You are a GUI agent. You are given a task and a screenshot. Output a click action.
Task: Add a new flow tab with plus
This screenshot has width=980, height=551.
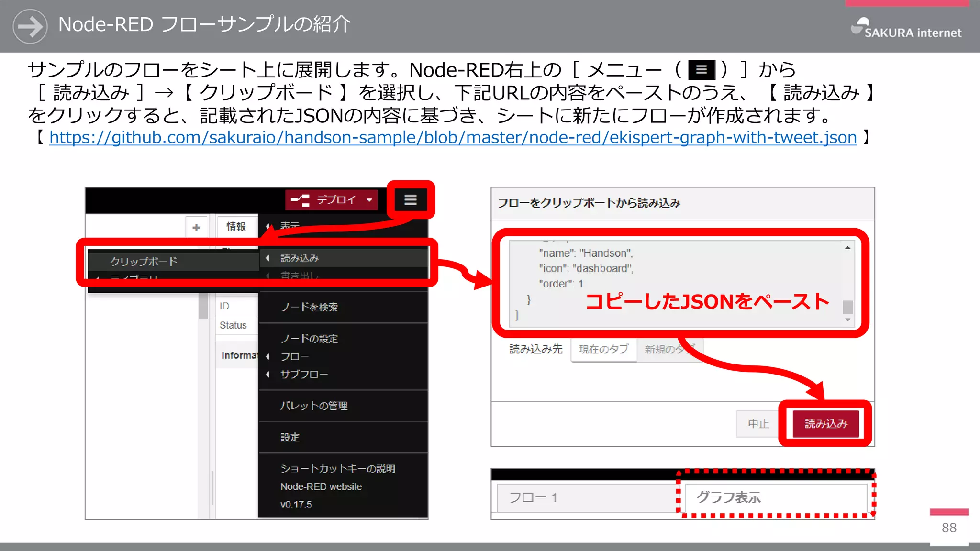[196, 227]
